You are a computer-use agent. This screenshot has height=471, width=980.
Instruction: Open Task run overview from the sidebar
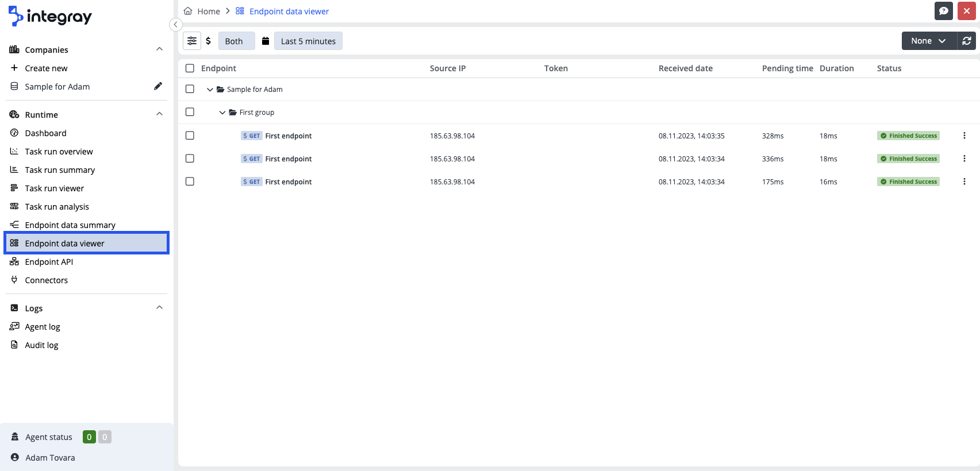click(59, 152)
